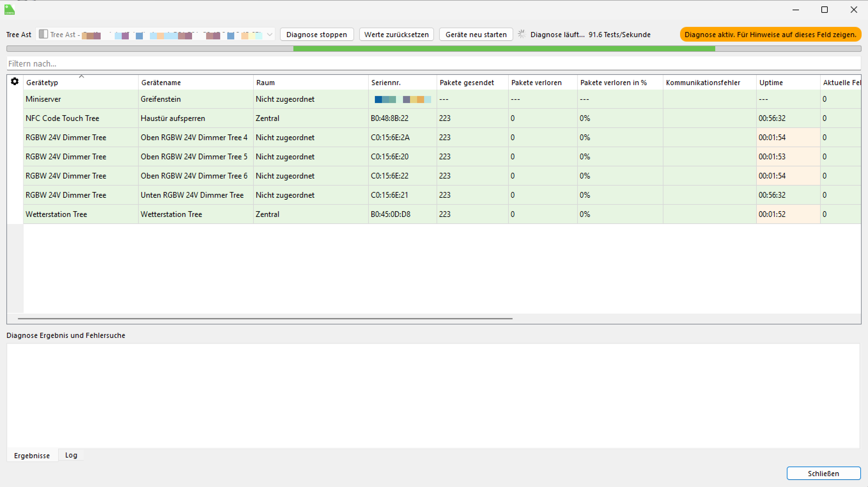Click the gear column settings icon
This screenshot has height=487, width=868.
(x=14, y=82)
